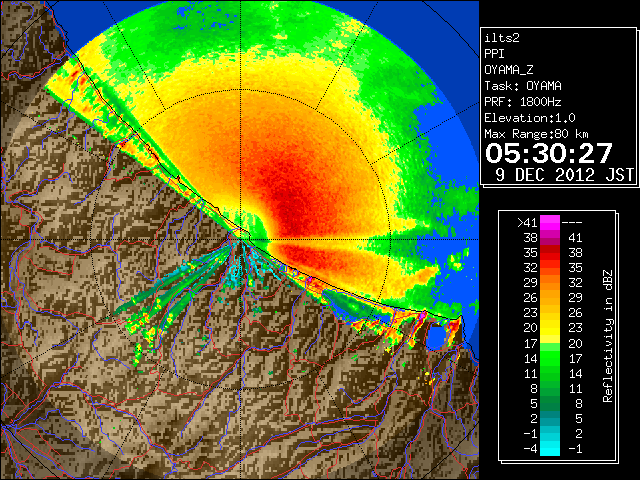The image size is (640, 480).
Task: Select the "Max Range:80 km" text
Action: tap(537, 134)
